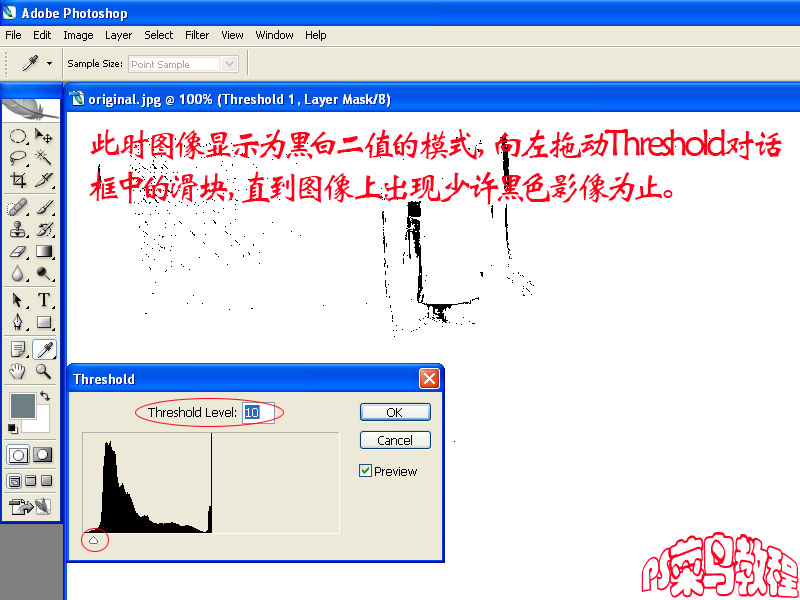Click the Threshold histogram graph

click(211, 483)
